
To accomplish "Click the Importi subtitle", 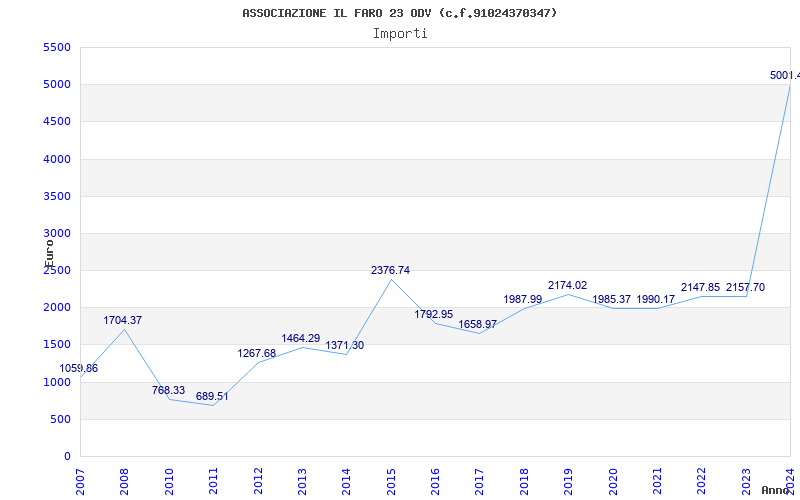I will [400, 34].
